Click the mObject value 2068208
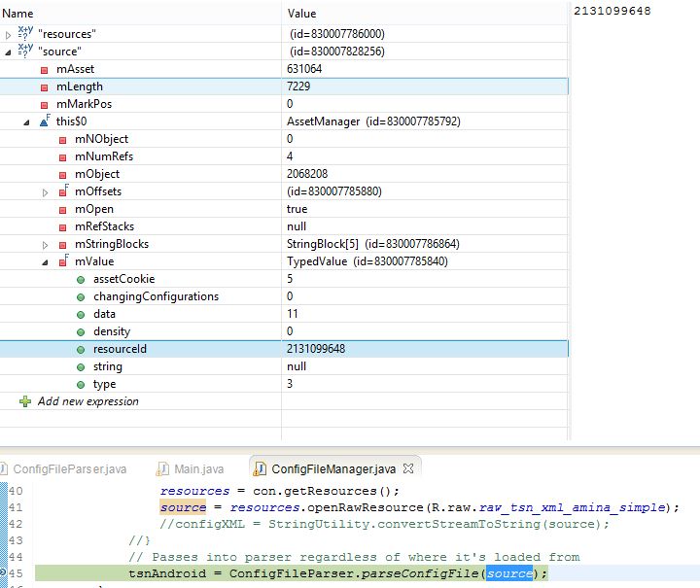 point(307,174)
